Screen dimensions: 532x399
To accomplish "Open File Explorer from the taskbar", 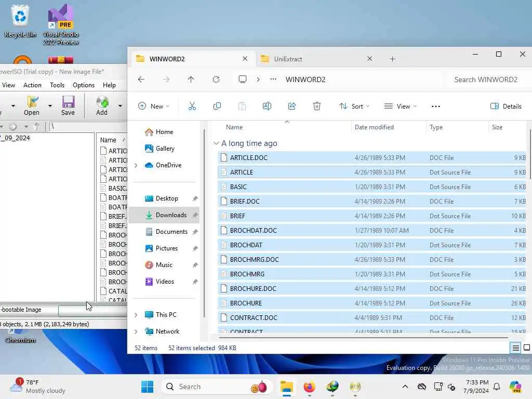I will pyautogui.click(x=286, y=387).
